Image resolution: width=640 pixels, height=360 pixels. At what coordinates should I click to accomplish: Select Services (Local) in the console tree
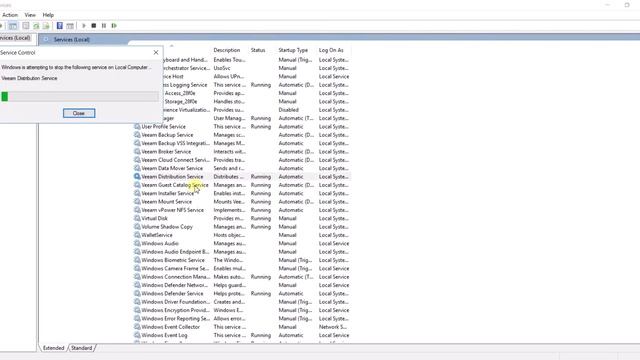pos(15,38)
